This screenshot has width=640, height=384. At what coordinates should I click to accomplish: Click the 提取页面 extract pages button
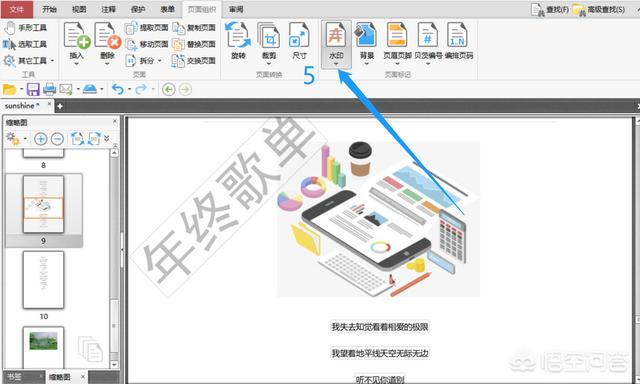click(147, 28)
